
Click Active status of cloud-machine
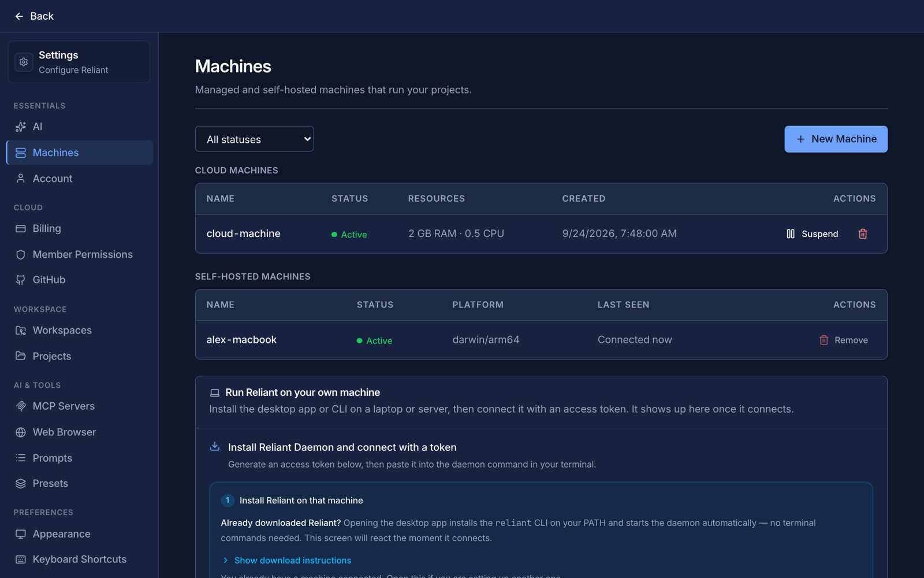pyautogui.click(x=349, y=234)
